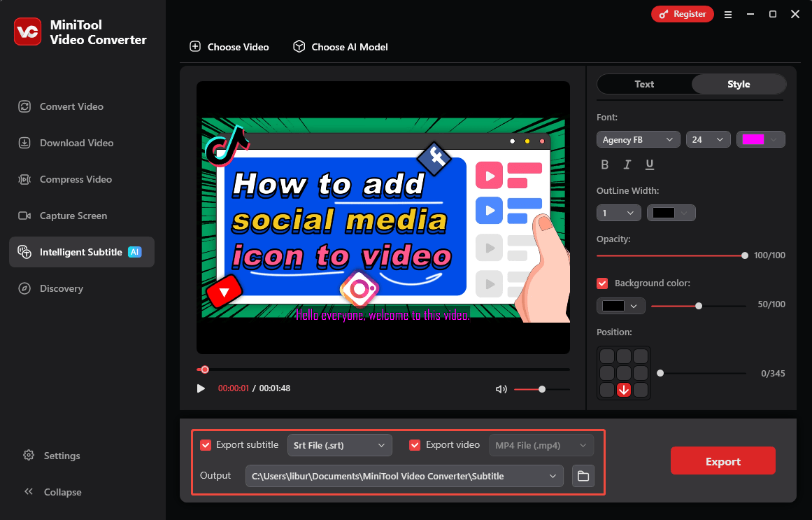Click the background opacity slider handle

pyautogui.click(x=699, y=306)
